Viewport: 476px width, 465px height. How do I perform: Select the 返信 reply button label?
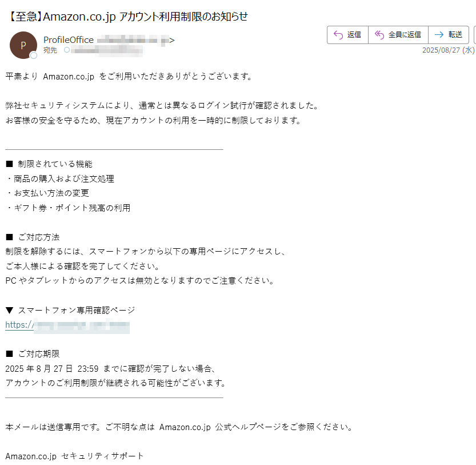[x=354, y=35]
